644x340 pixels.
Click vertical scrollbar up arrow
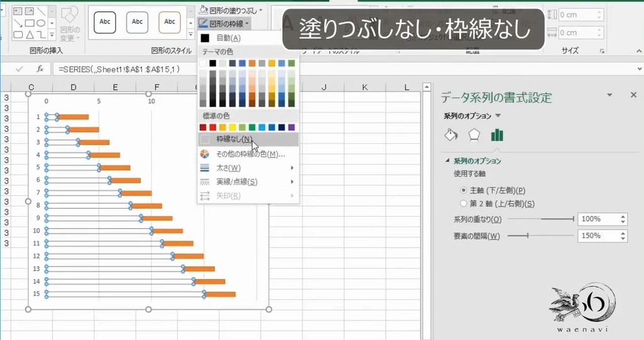pyautogui.click(x=427, y=87)
